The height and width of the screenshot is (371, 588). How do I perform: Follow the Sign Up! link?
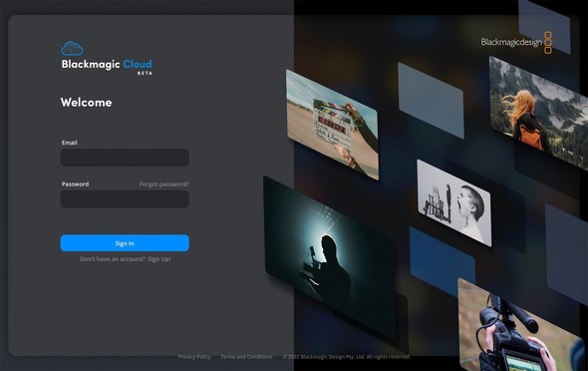coord(159,259)
